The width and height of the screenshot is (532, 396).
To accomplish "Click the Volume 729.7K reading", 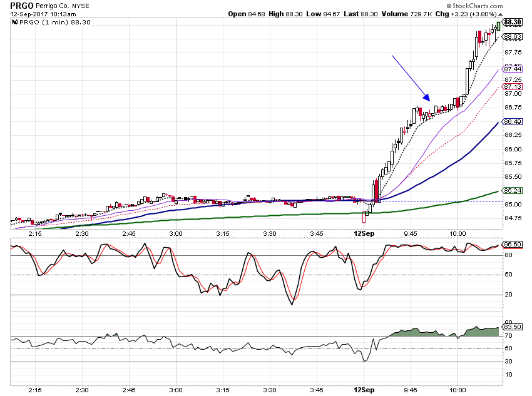I will pos(407,14).
